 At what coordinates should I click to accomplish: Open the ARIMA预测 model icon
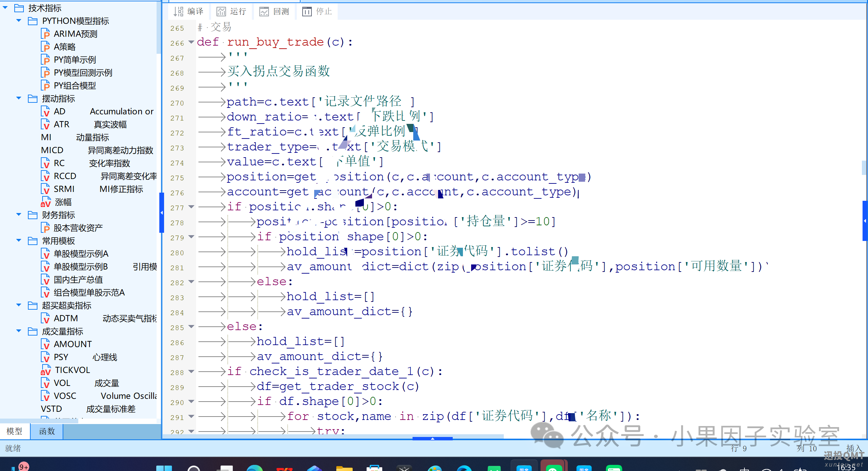click(45, 34)
